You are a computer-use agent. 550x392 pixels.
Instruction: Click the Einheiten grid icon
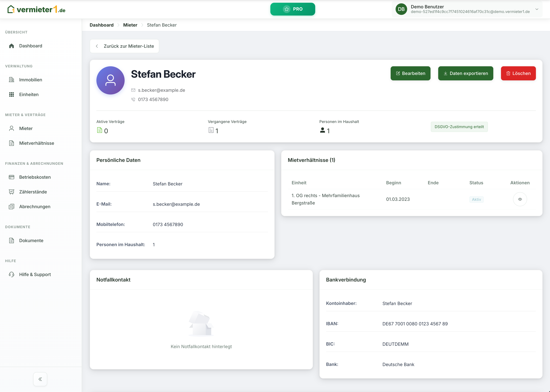(x=11, y=94)
